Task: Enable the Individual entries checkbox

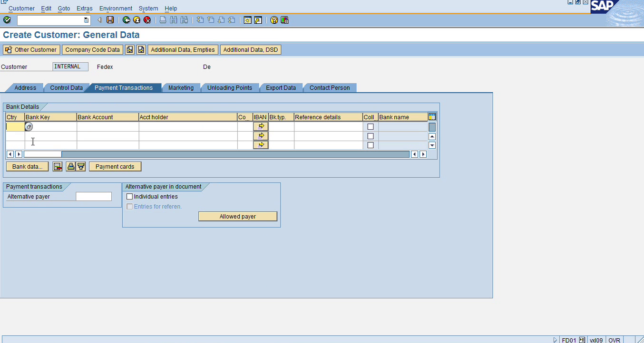Action: 129,197
